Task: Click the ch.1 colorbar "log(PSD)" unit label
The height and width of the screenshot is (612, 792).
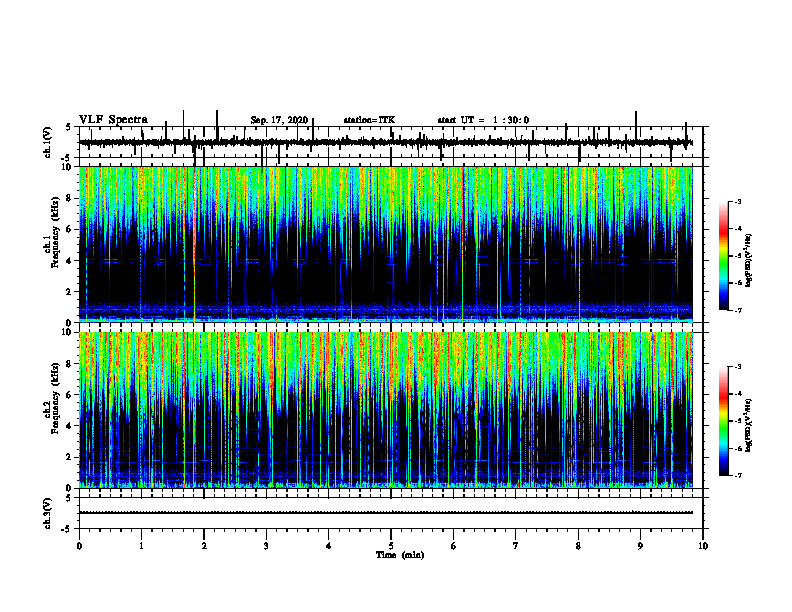Action: pyautogui.click(x=749, y=260)
